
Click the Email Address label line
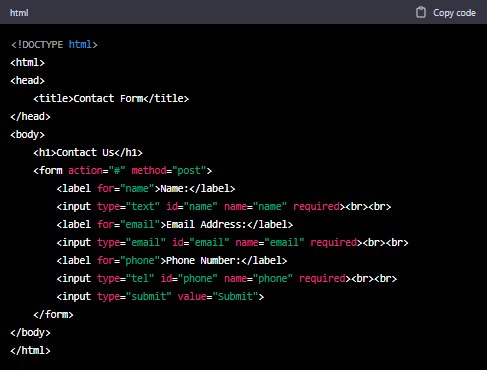pyautogui.click(x=175, y=224)
